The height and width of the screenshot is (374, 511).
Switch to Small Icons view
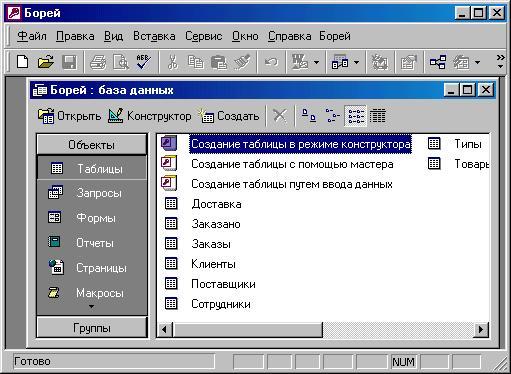click(332, 116)
